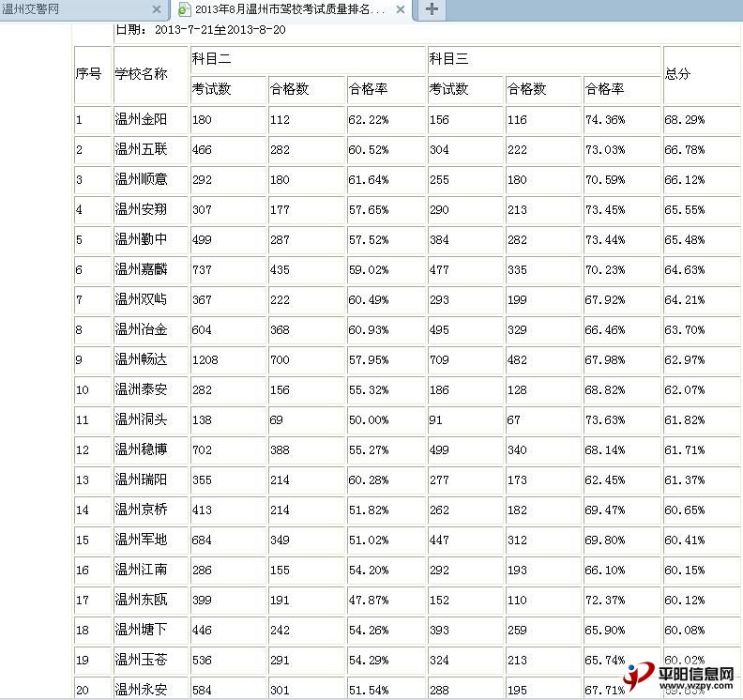Click the 61.64% pass rate for 温州顺意
The image size is (743, 700).
click(369, 179)
